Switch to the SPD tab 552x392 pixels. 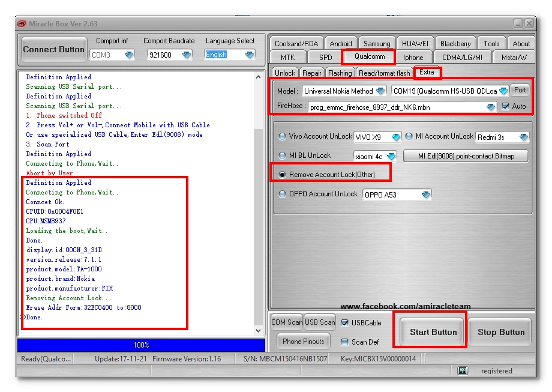pos(325,57)
